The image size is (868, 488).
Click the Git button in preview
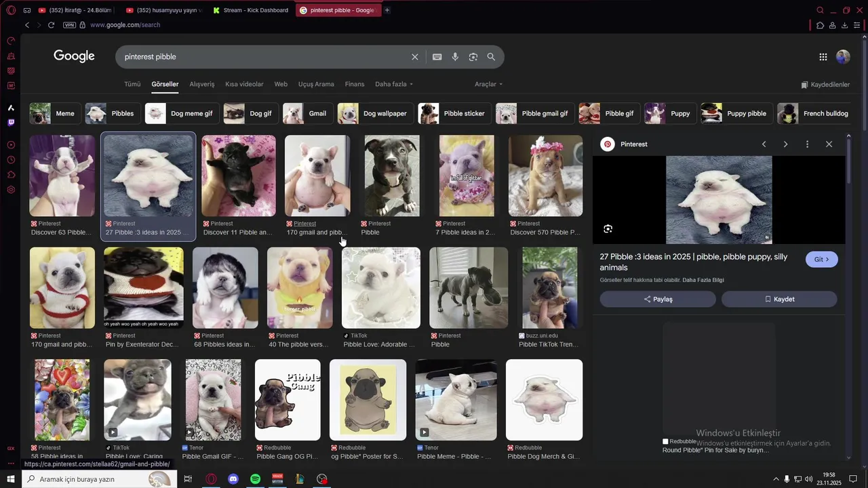tap(822, 260)
